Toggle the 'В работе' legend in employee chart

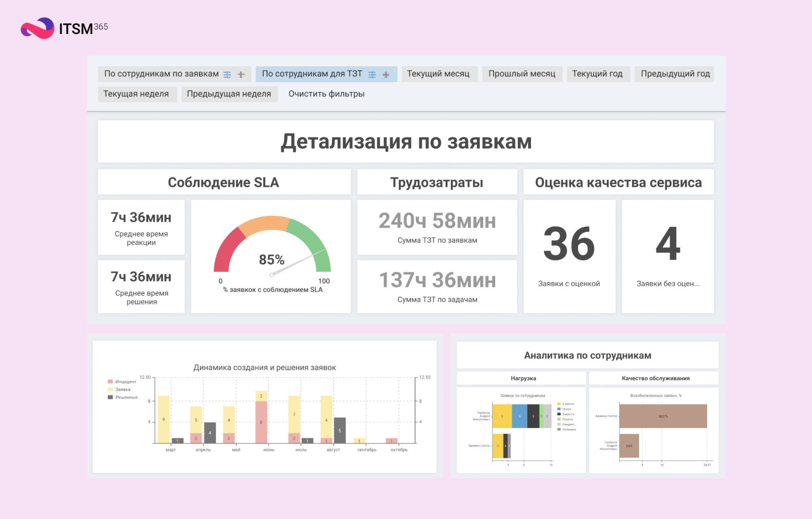tap(566, 404)
